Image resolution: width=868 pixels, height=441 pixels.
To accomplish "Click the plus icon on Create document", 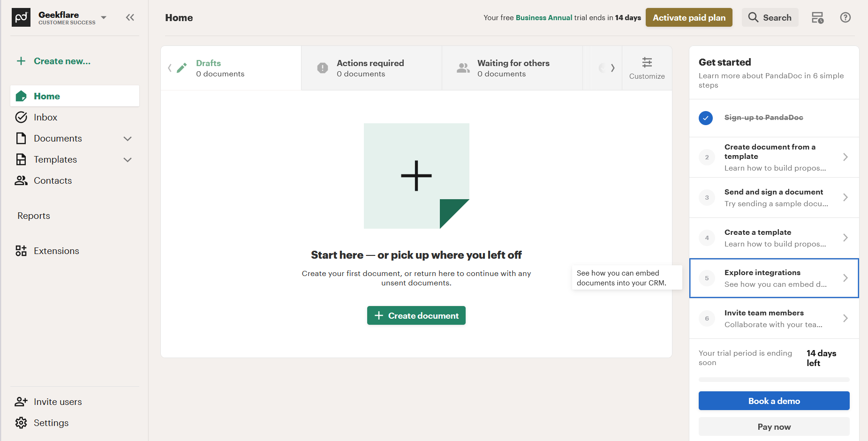I will coord(379,316).
